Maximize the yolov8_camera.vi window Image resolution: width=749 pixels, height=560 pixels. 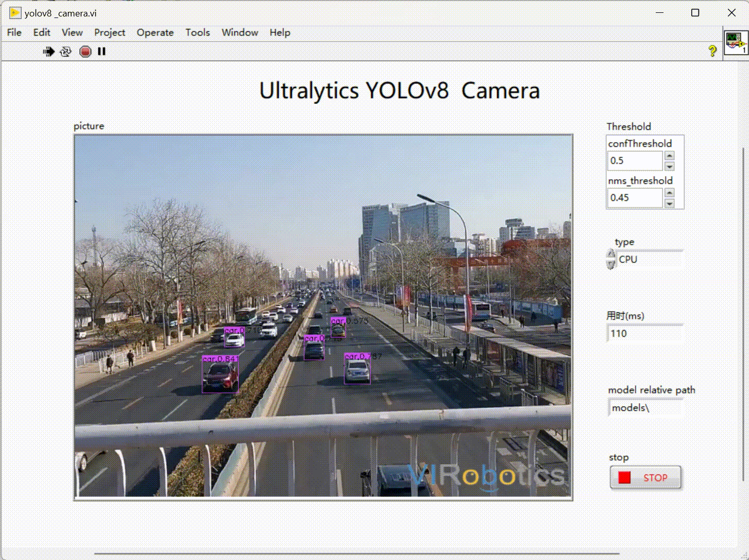[x=695, y=13]
